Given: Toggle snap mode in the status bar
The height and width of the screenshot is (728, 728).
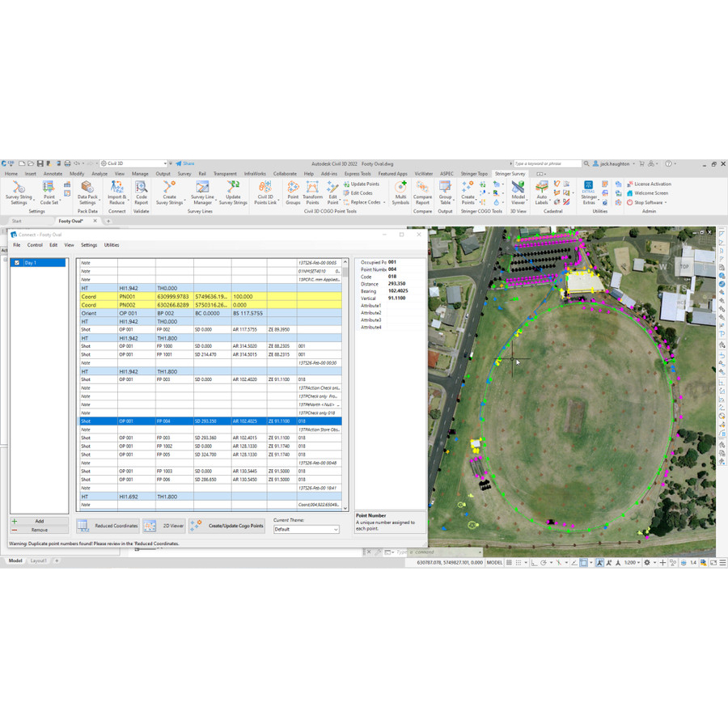Looking at the screenshot, I should pyautogui.click(x=518, y=562).
